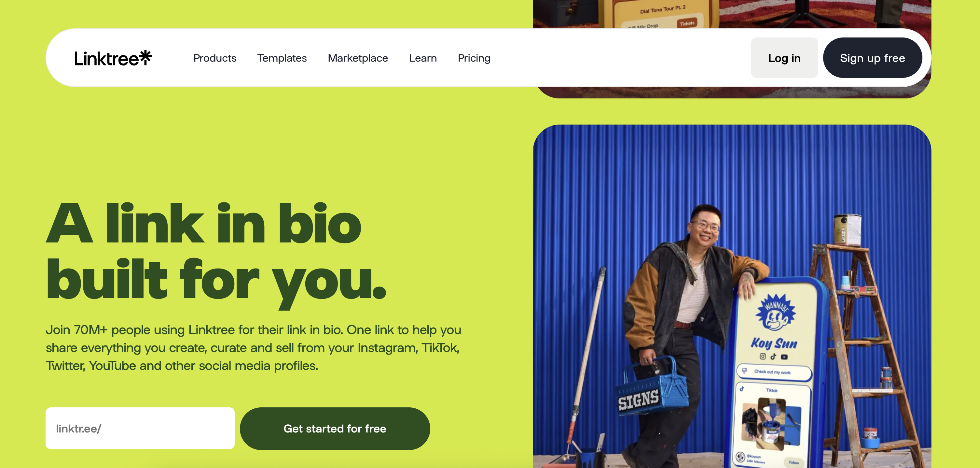Go to the Marketplace page

[x=358, y=58]
